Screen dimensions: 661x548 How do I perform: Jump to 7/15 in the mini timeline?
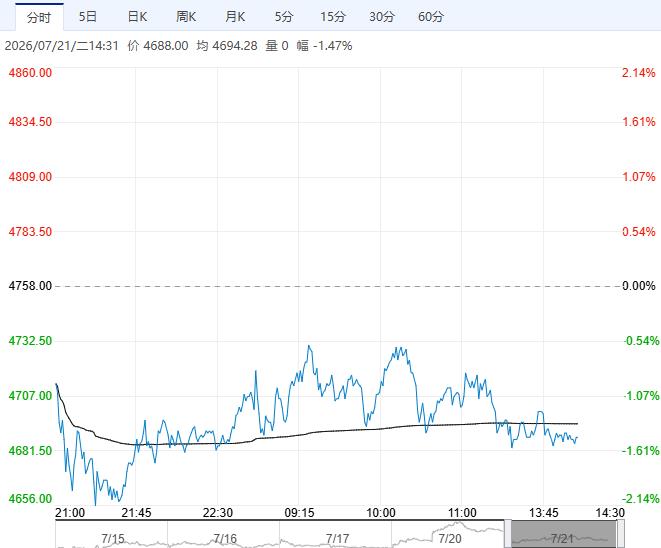tap(113, 539)
